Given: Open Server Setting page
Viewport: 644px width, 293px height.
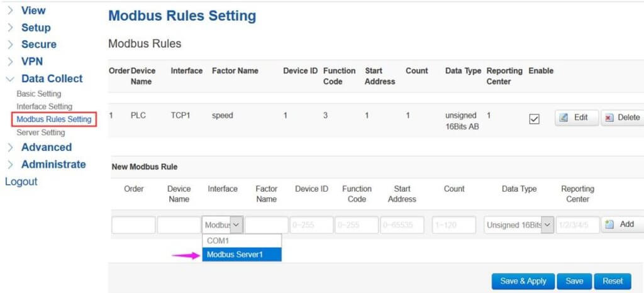Looking at the screenshot, I should point(40,133).
